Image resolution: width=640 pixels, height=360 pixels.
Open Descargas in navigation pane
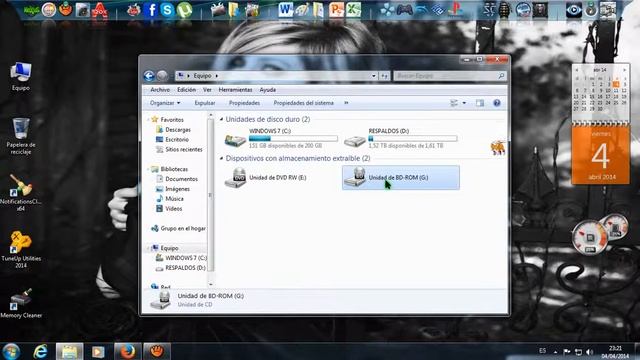click(178, 130)
